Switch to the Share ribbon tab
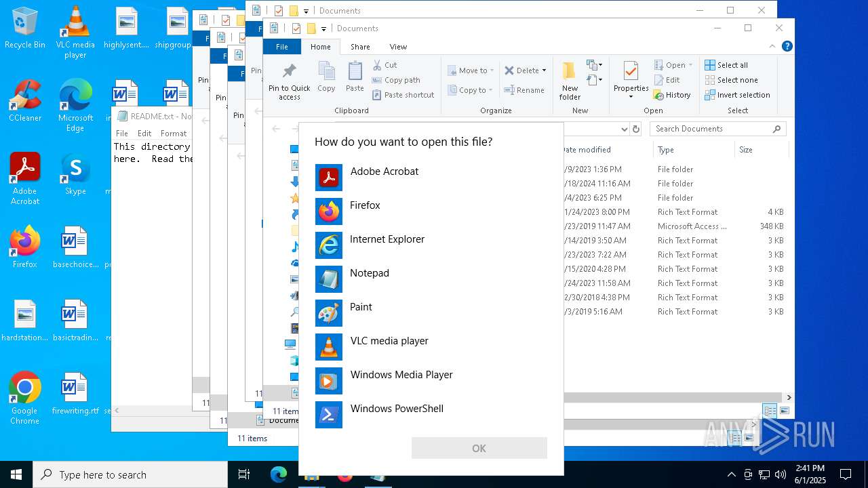This screenshot has width=868, height=488. tap(360, 47)
